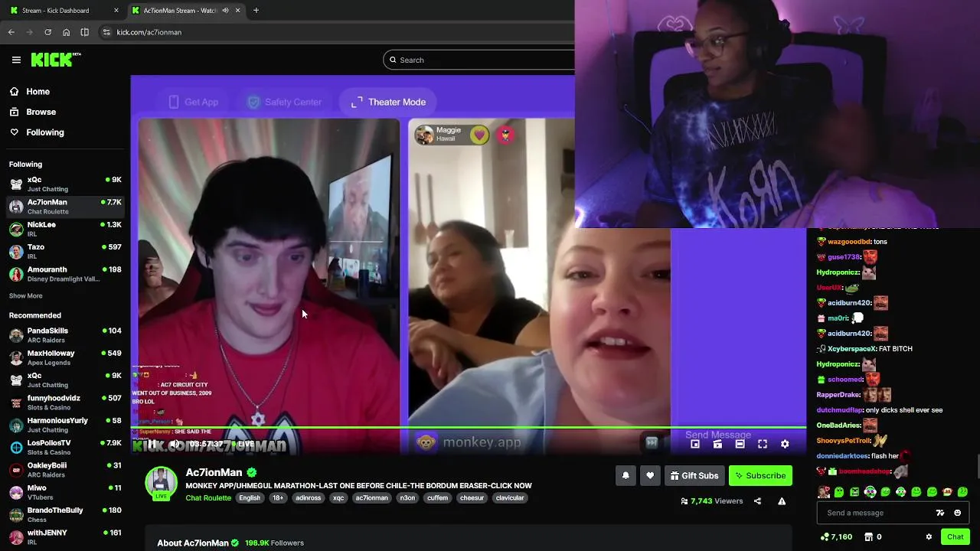This screenshot has height=551, width=980.
Task: Open xQc channel under Following
Action: tap(65, 184)
